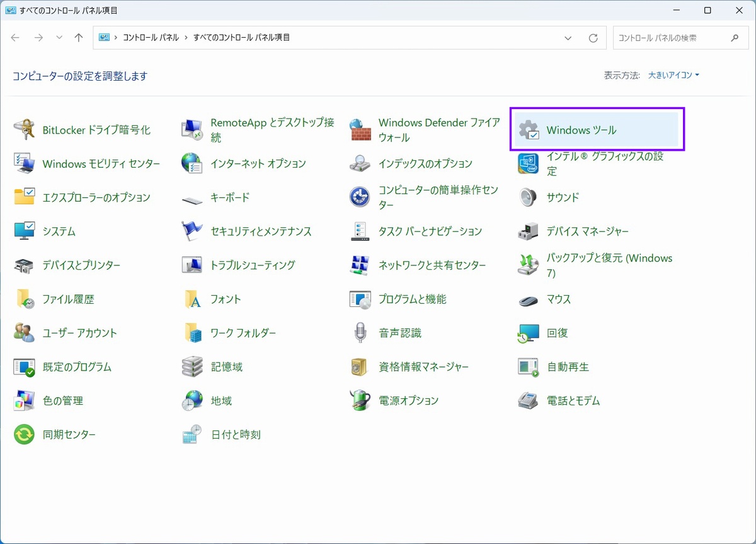Viewport: 756px width, 544px height.
Task: Open the ファイル履歴 icon
Action: coord(24,299)
